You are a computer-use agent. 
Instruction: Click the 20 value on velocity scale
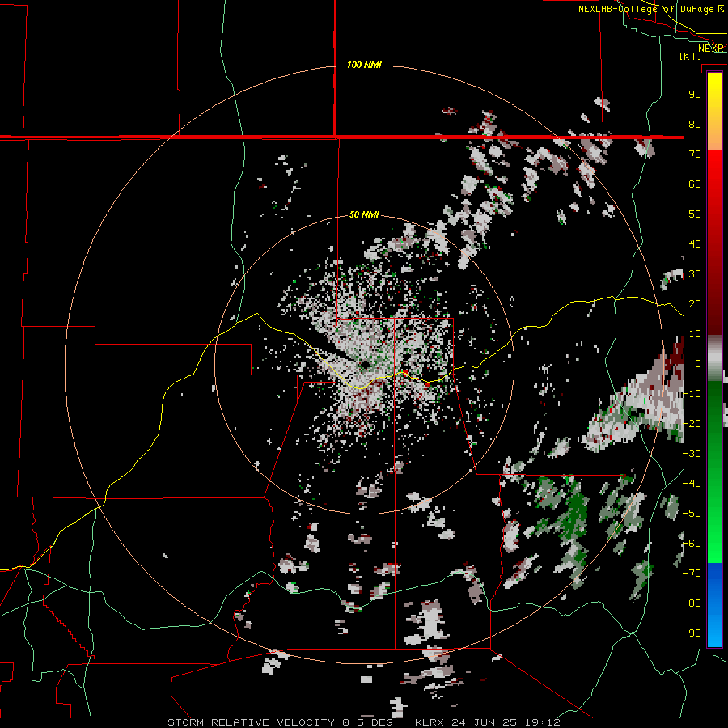coord(695,303)
